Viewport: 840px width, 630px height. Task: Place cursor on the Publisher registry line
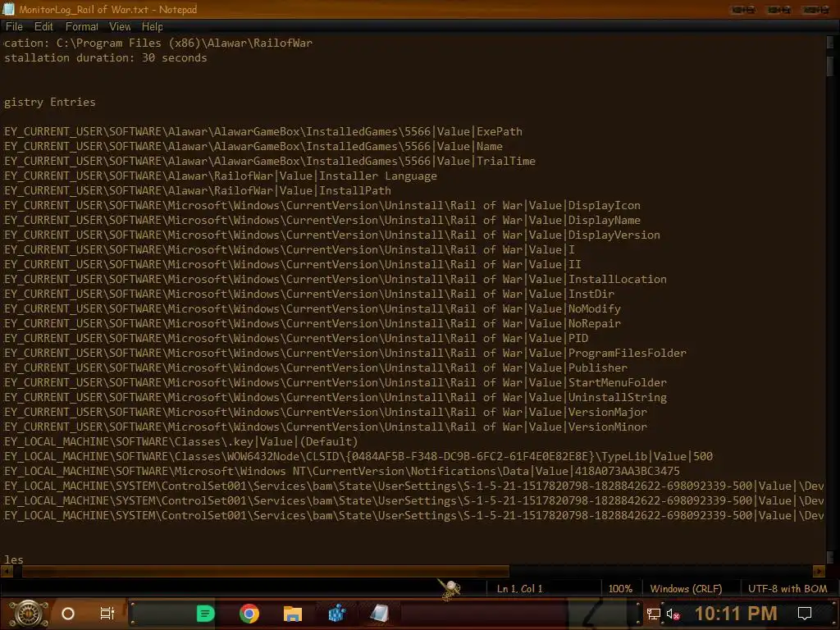tap(316, 368)
